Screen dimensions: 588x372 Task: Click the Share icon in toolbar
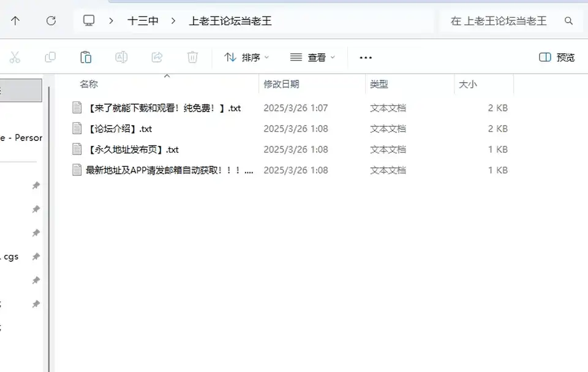(x=157, y=58)
